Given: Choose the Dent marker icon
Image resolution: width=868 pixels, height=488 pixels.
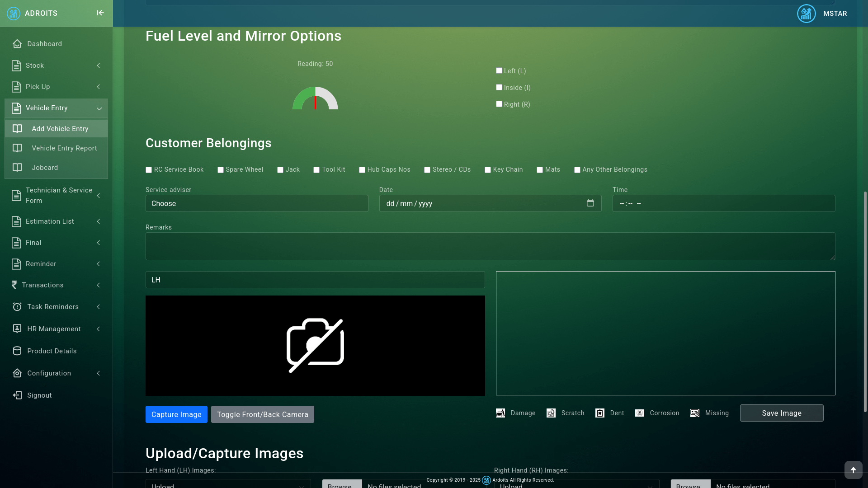Looking at the screenshot, I should point(600,413).
